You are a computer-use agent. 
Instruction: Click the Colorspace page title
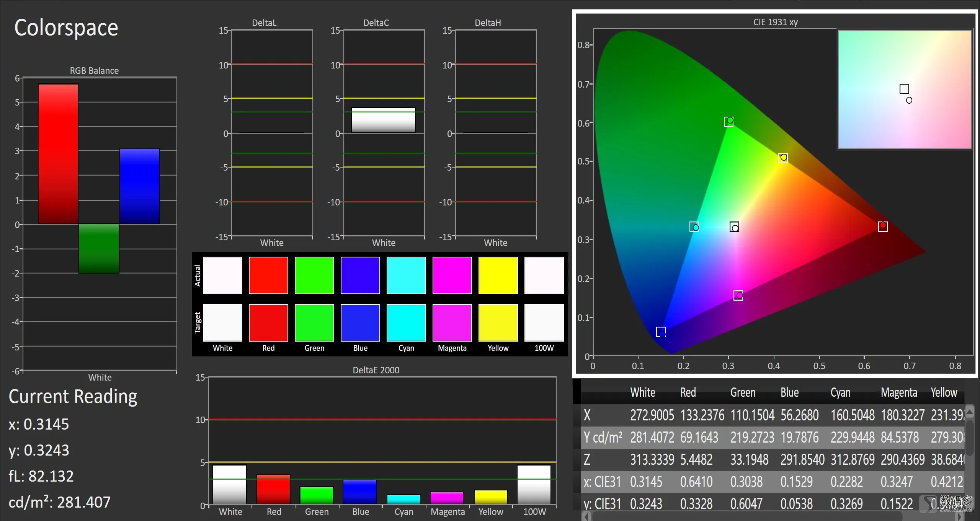click(66, 28)
